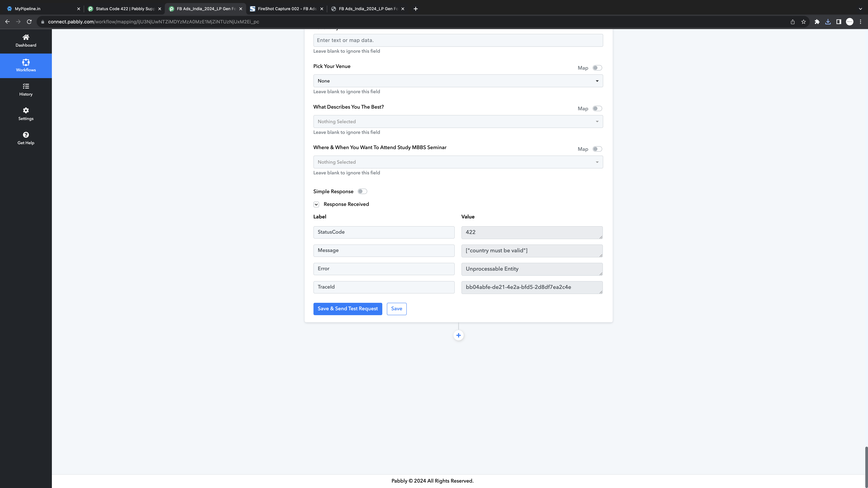
Task: Toggle Map switch for Pick Your Venue
Action: click(597, 68)
